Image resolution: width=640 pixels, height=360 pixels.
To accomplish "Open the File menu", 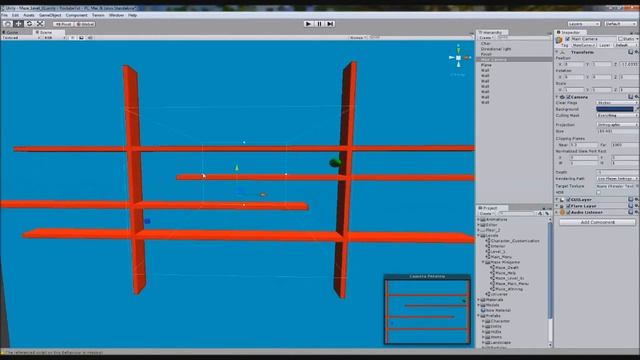I will point(4,15).
